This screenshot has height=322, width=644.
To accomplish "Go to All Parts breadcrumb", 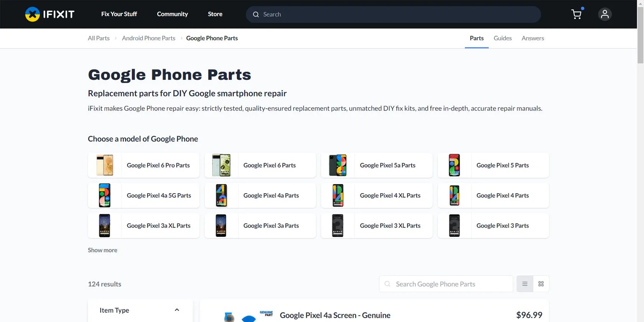I will [99, 38].
